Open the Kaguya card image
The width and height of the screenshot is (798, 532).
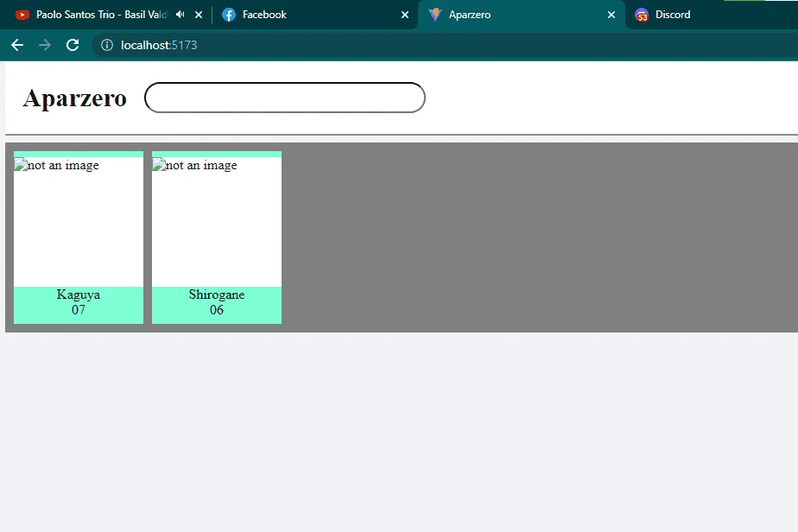[x=79, y=221]
